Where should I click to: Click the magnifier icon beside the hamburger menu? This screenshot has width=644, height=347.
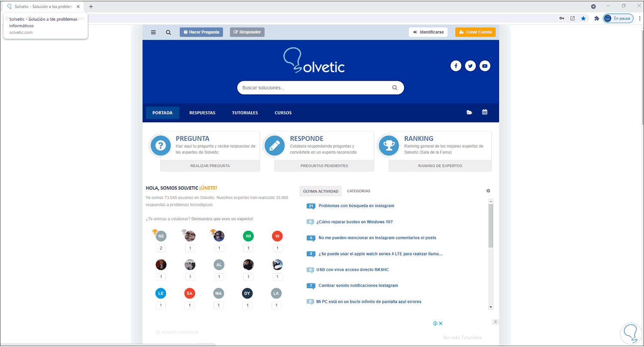point(168,32)
